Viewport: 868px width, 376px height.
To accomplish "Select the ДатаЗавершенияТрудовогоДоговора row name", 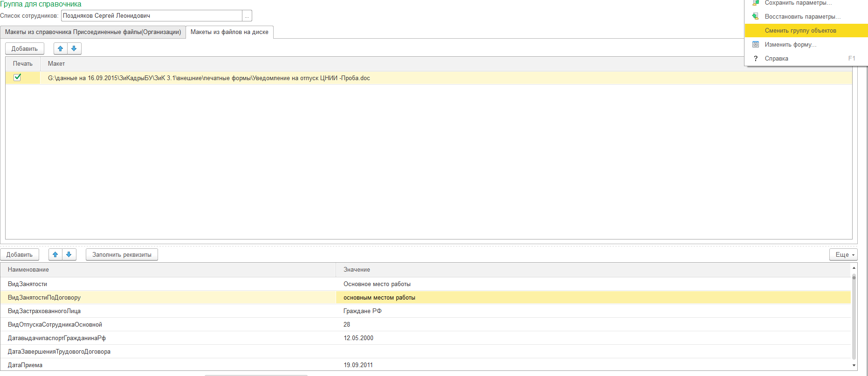I will tap(59, 352).
